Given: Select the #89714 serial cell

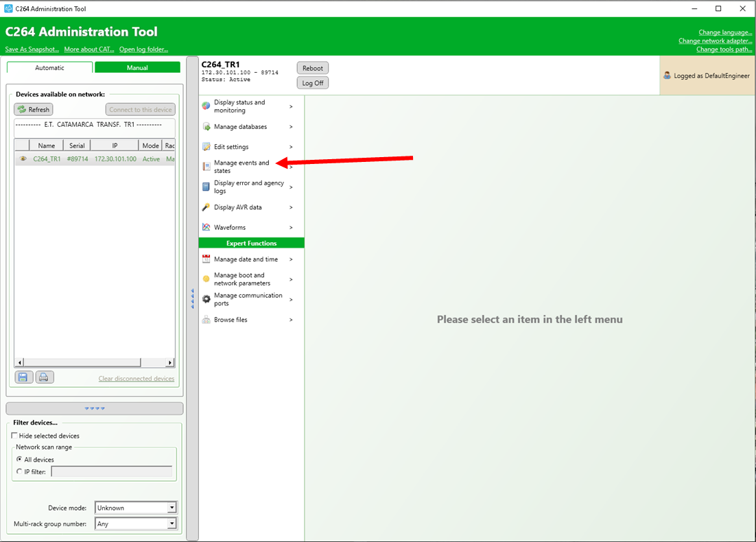Looking at the screenshot, I should (x=77, y=158).
